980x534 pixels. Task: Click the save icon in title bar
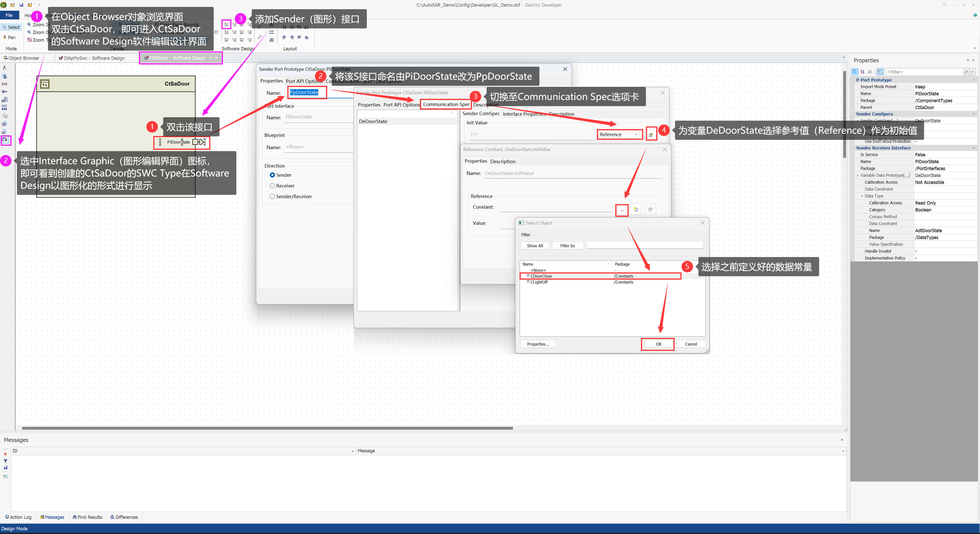pos(21,5)
